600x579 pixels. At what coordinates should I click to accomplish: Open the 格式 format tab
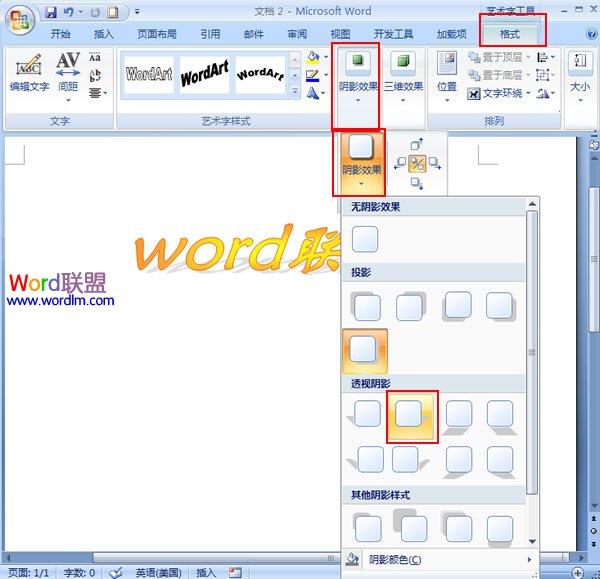coord(510,34)
